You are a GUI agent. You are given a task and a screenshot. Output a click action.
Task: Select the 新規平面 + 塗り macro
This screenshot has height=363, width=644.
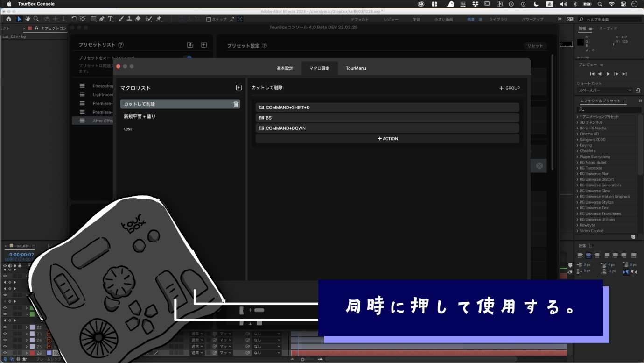tap(140, 116)
